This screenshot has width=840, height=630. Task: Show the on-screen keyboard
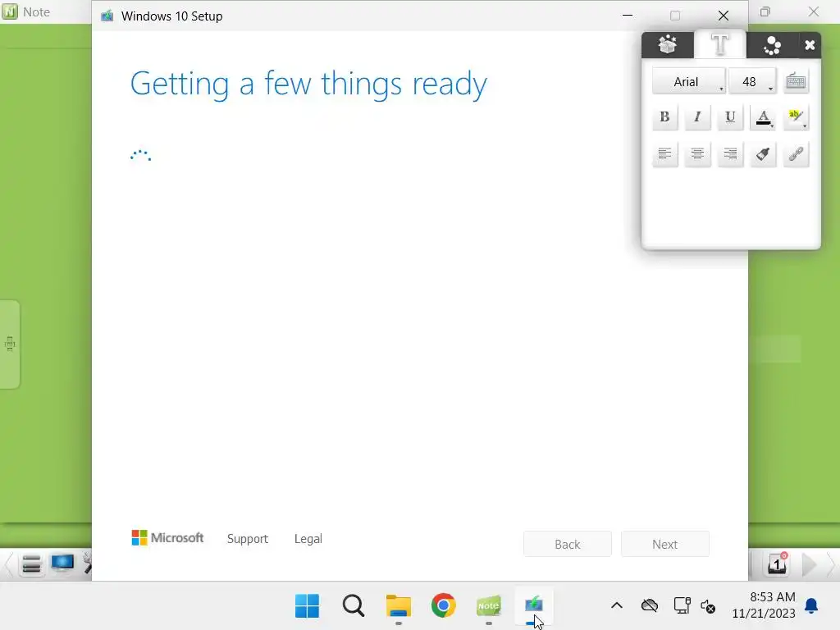point(796,81)
